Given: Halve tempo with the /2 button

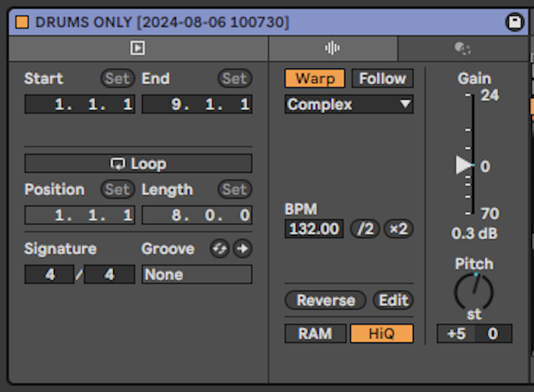Looking at the screenshot, I should (x=365, y=229).
